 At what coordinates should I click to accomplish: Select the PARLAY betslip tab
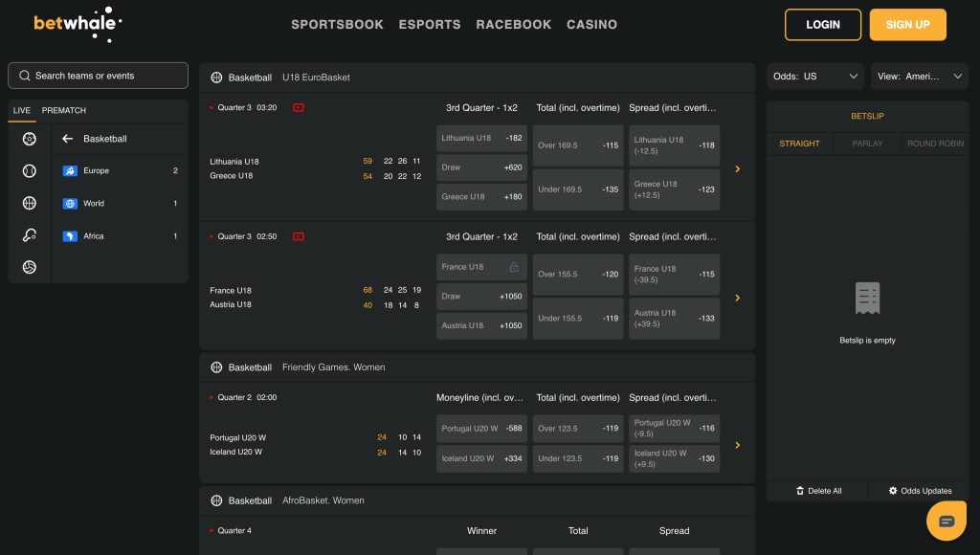click(x=867, y=144)
